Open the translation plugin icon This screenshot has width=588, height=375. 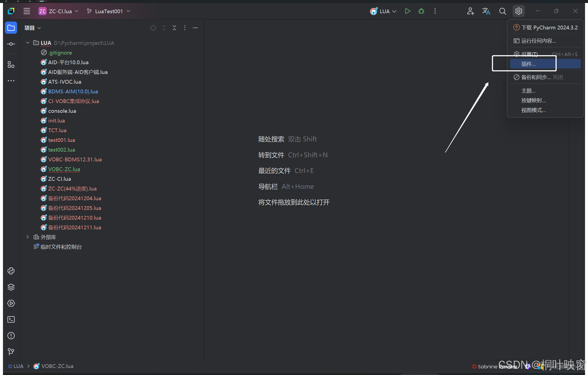[486, 11]
